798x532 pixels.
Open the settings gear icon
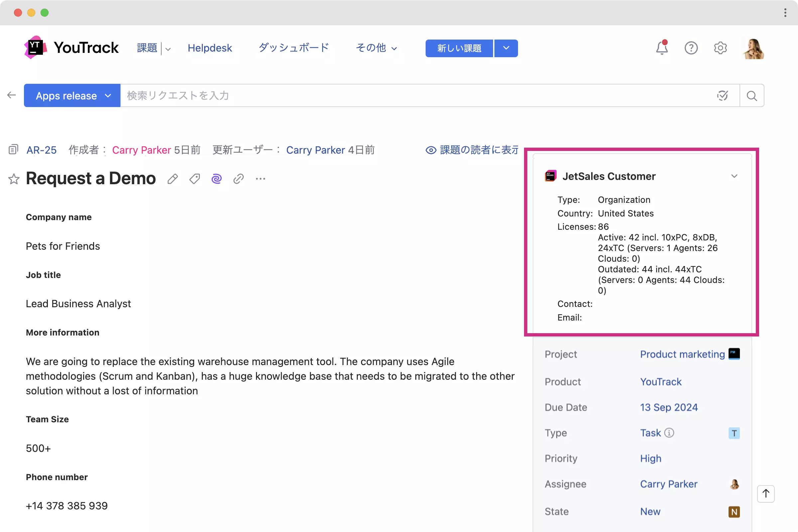tap(720, 48)
